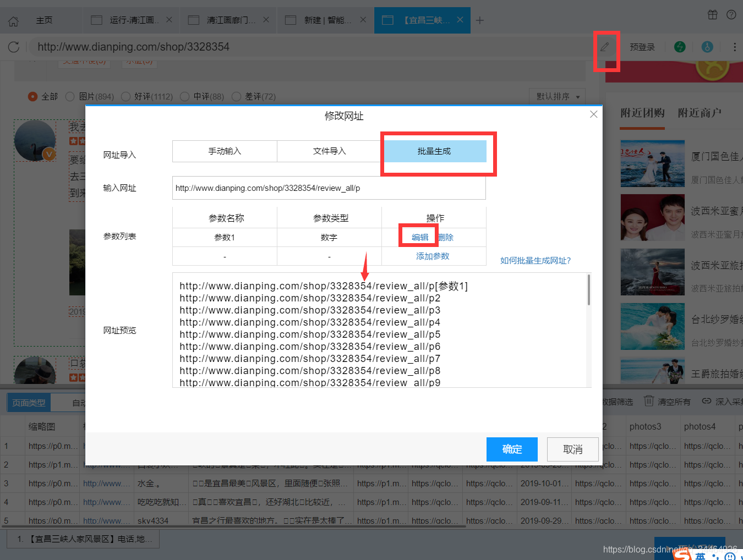Close the active 宜昌三峡 tab
This screenshot has width=743, height=560.
[x=460, y=20]
